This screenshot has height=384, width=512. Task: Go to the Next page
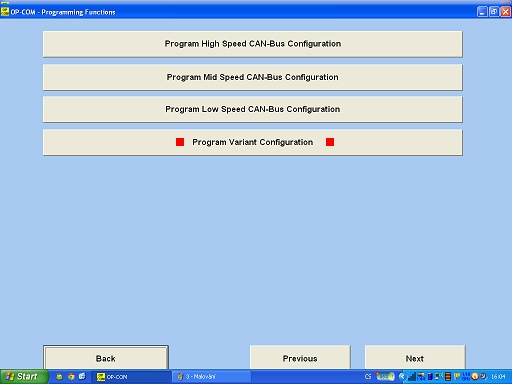[415, 358]
